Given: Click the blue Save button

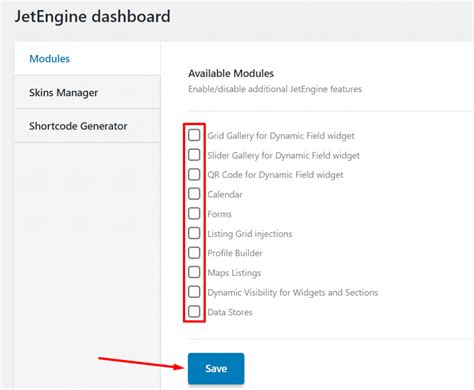Looking at the screenshot, I should click(216, 368).
